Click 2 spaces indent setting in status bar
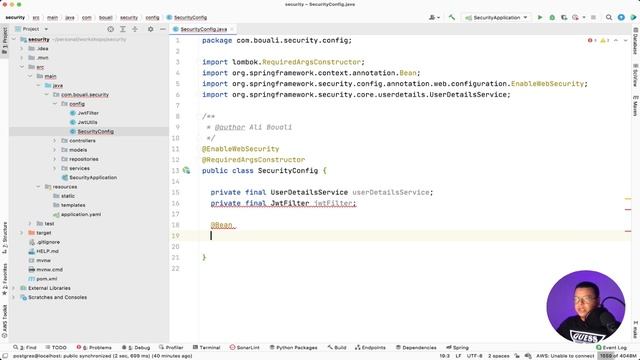The height and width of the screenshot is (360, 640). [x=499, y=356]
